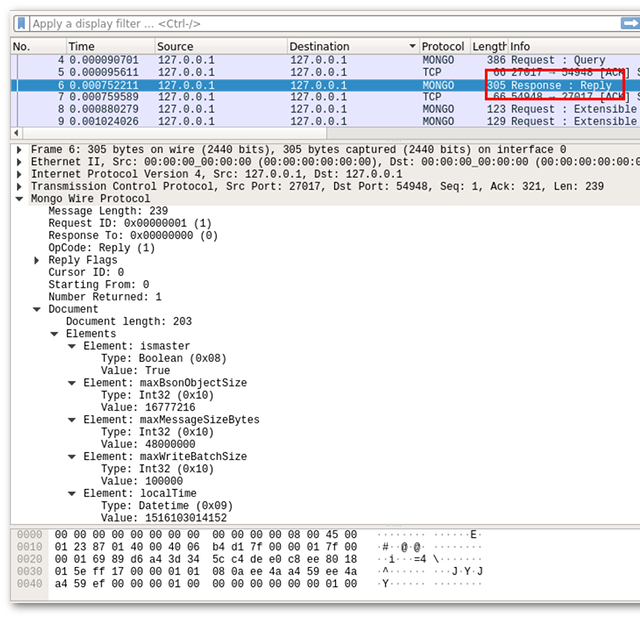The height and width of the screenshot is (619, 640).
Task: Click the sort arrow in the Destination column header
Action: 412,47
